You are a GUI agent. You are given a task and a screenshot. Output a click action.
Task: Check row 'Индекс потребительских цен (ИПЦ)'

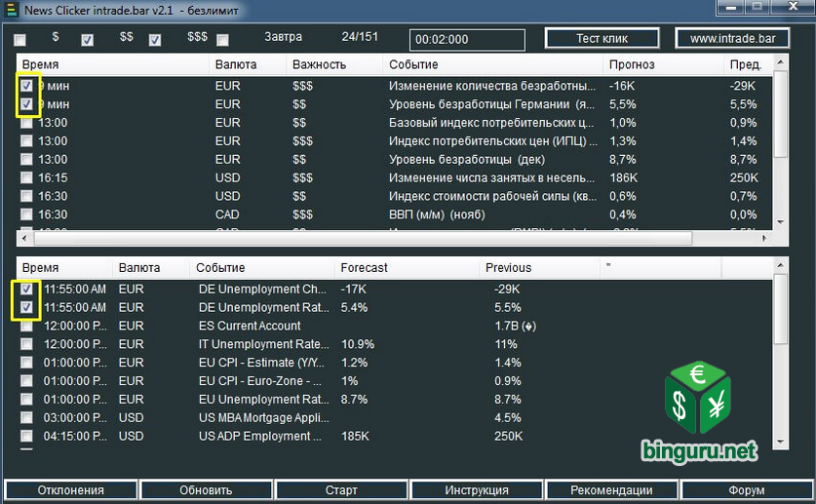[26, 141]
